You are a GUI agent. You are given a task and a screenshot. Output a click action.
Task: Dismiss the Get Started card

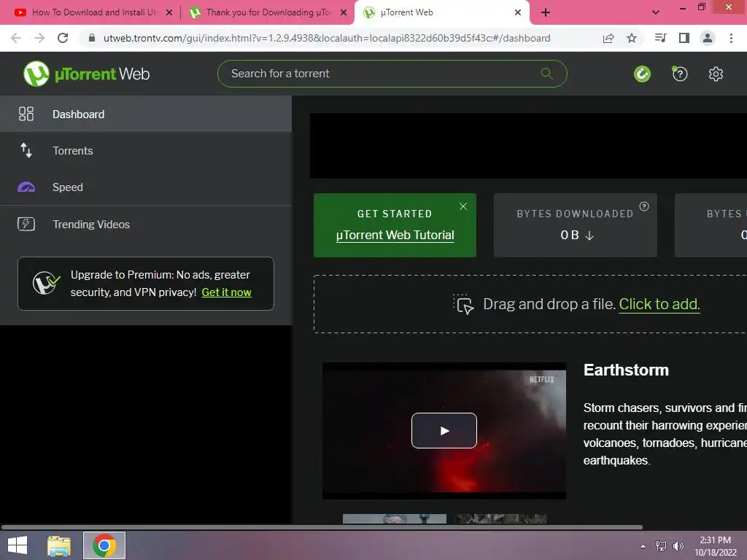click(x=463, y=206)
